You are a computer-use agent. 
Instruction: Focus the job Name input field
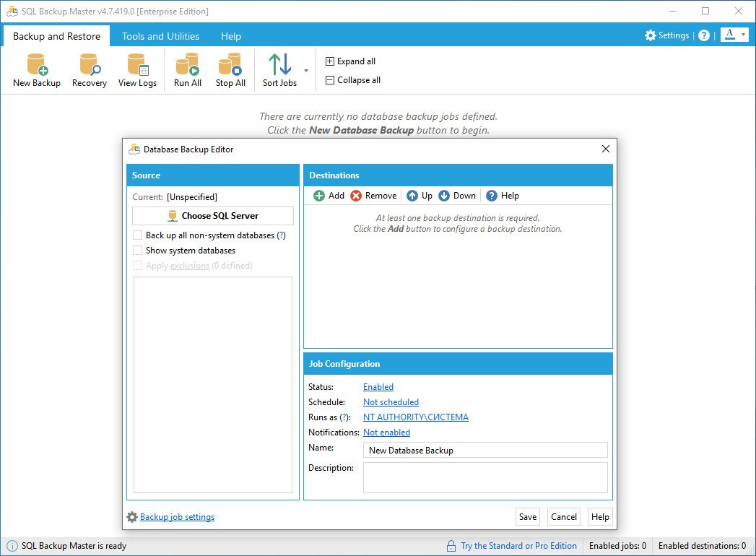coord(485,450)
